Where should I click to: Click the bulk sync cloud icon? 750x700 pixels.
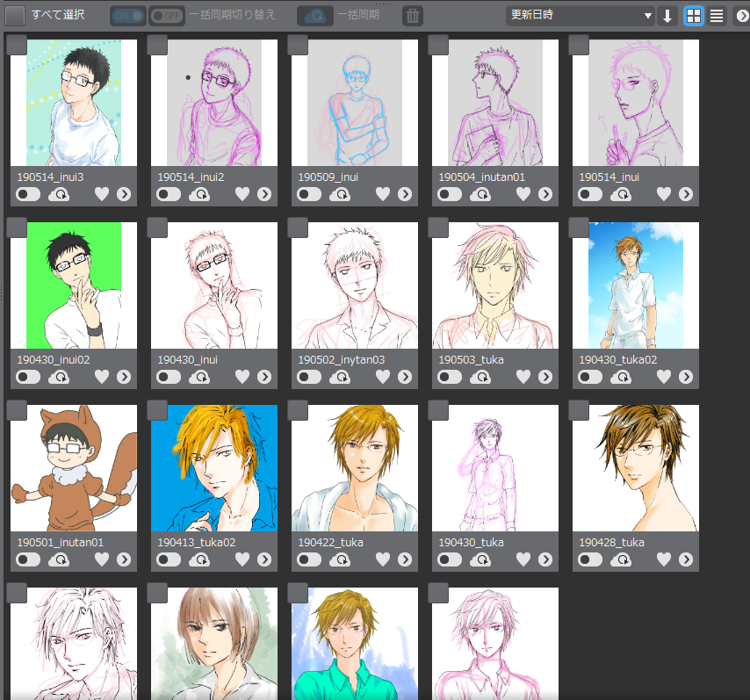click(x=316, y=16)
